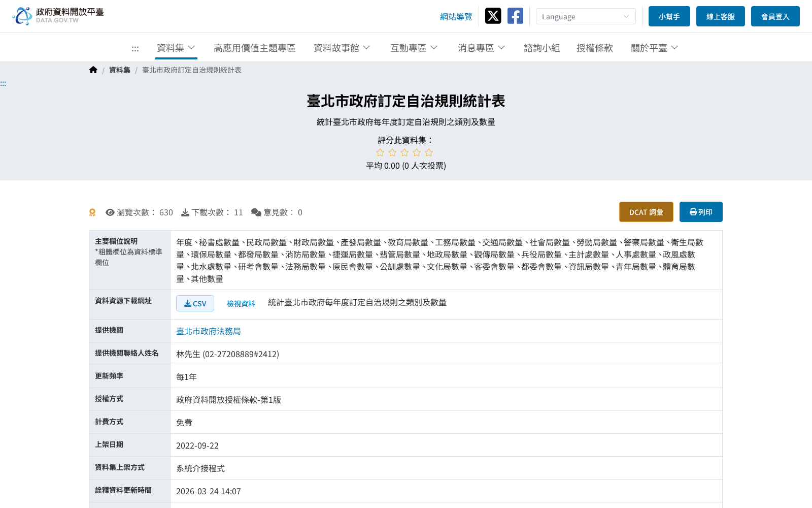The height and width of the screenshot is (508, 812).
Task: Expand the 互動專區 menu
Action: click(414, 48)
